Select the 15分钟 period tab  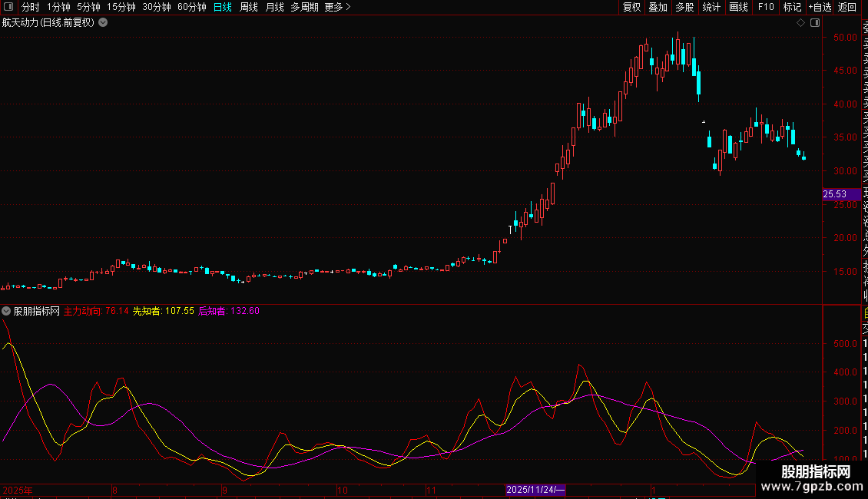(x=121, y=7)
